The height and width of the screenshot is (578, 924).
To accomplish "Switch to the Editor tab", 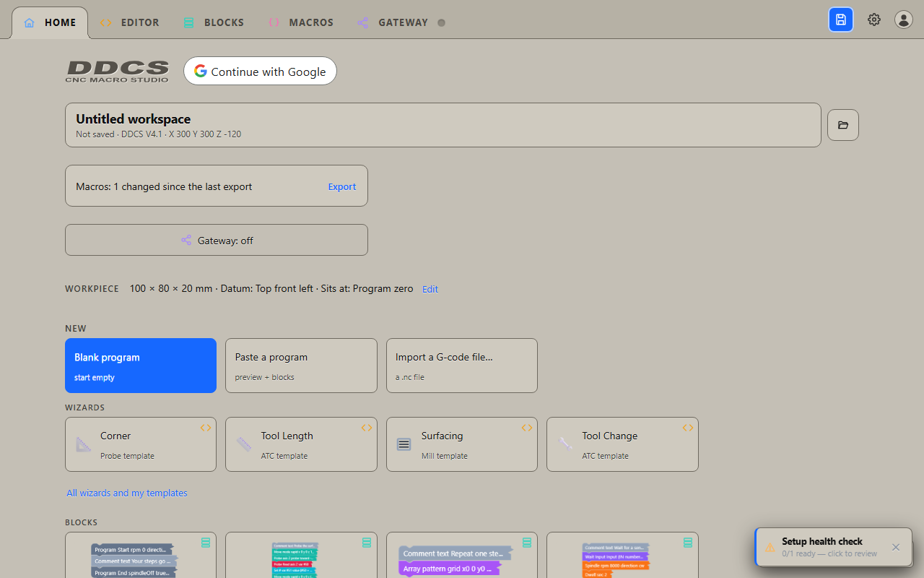I will [x=129, y=22].
